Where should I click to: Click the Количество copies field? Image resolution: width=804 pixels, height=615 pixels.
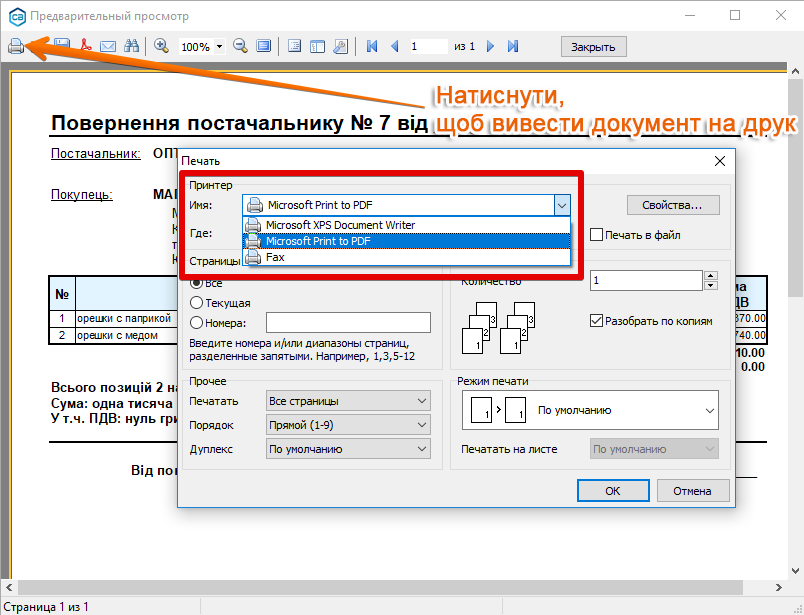pyautogui.click(x=646, y=281)
